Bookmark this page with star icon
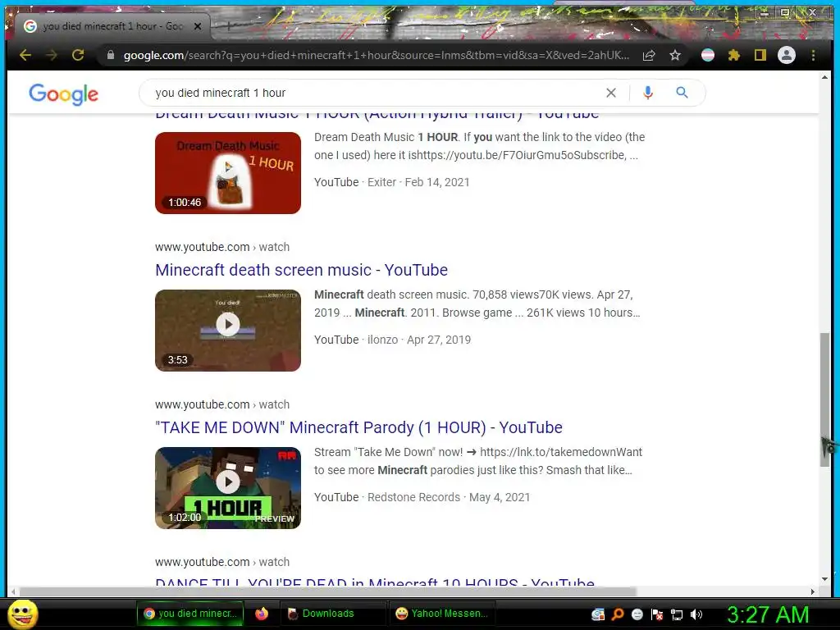 675,55
